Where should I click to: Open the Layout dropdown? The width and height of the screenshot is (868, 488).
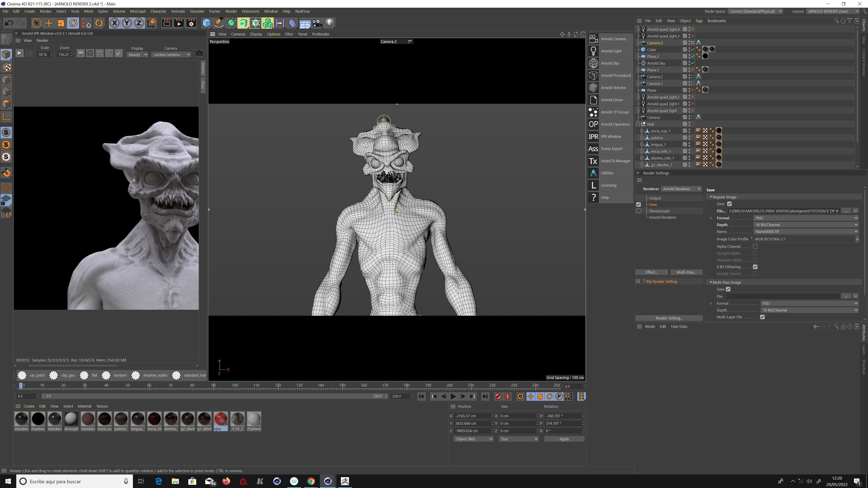[833, 11]
